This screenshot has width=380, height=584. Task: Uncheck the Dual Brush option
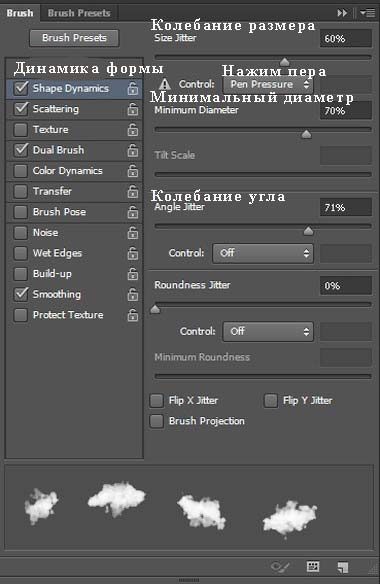coord(20,150)
